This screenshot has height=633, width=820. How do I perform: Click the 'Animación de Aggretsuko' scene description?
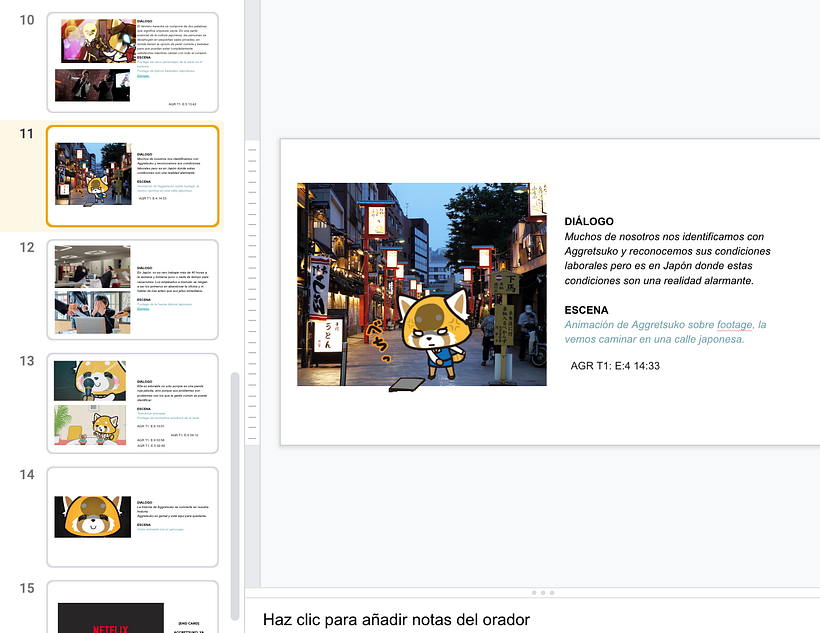(640, 325)
